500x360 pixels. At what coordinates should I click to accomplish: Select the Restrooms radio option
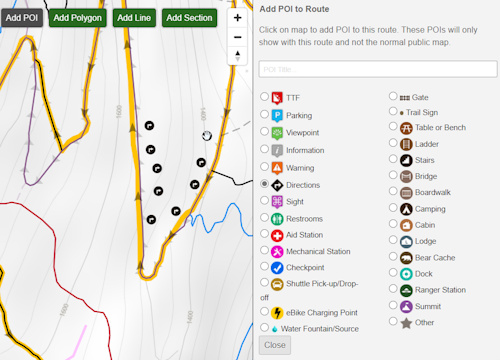pyautogui.click(x=264, y=218)
